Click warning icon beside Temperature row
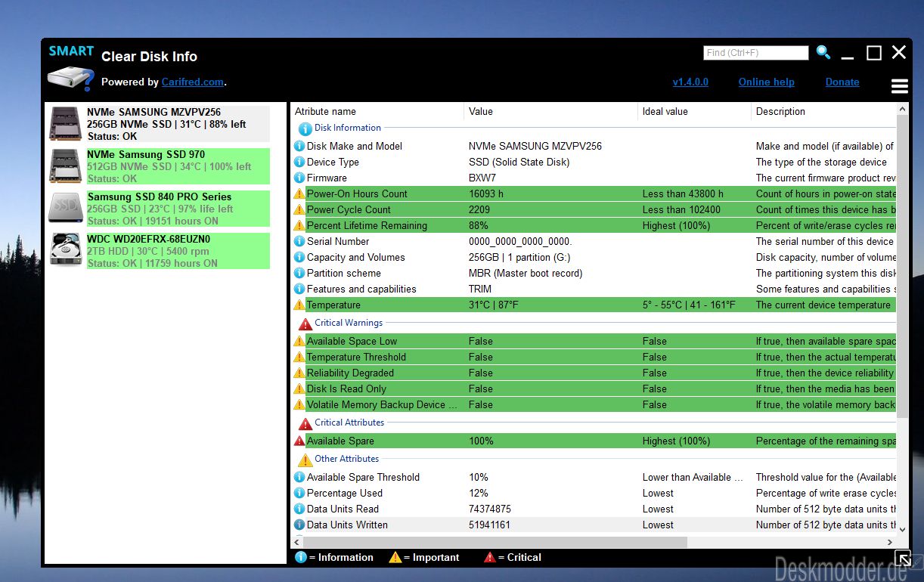Screen dimensions: 924x582 [299, 305]
